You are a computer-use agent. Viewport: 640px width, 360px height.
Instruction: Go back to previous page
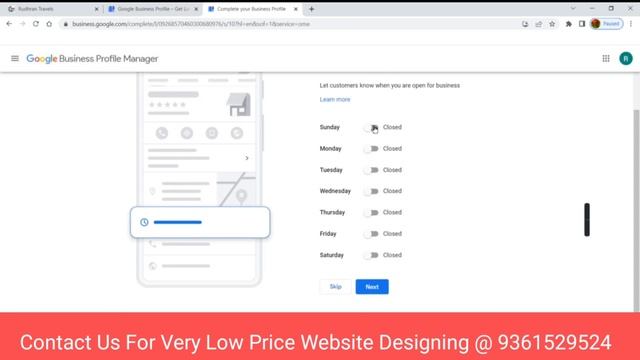coord(9,24)
